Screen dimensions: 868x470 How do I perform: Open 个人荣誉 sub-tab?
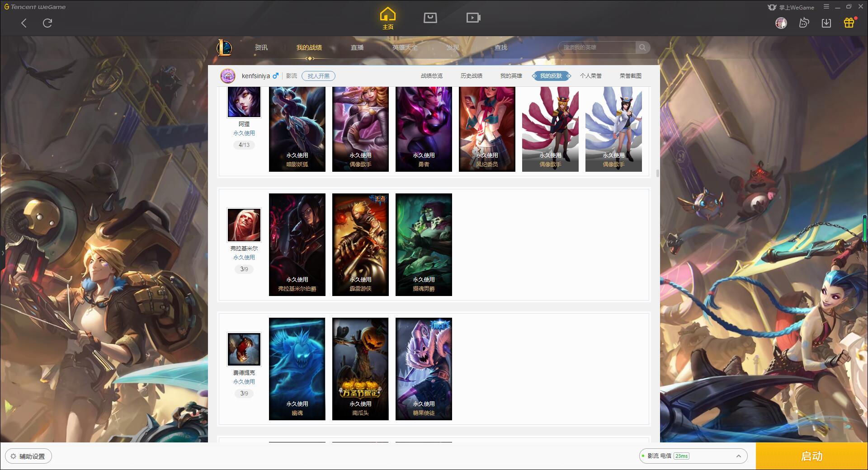pos(591,76)
